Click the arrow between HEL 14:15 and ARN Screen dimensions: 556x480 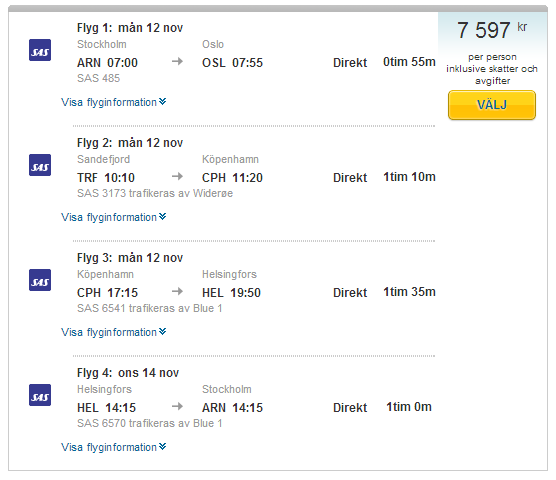[x=177, y=406]
